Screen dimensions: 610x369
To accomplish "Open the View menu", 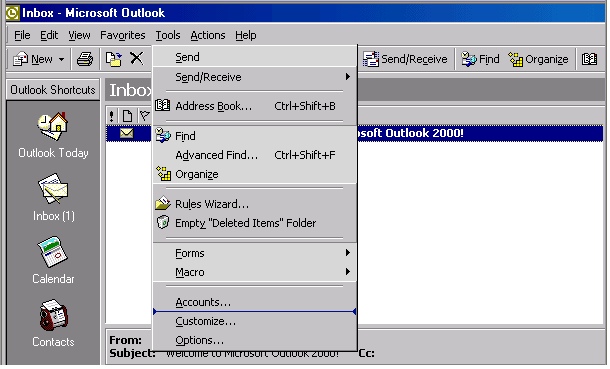I will click(79, 35).
